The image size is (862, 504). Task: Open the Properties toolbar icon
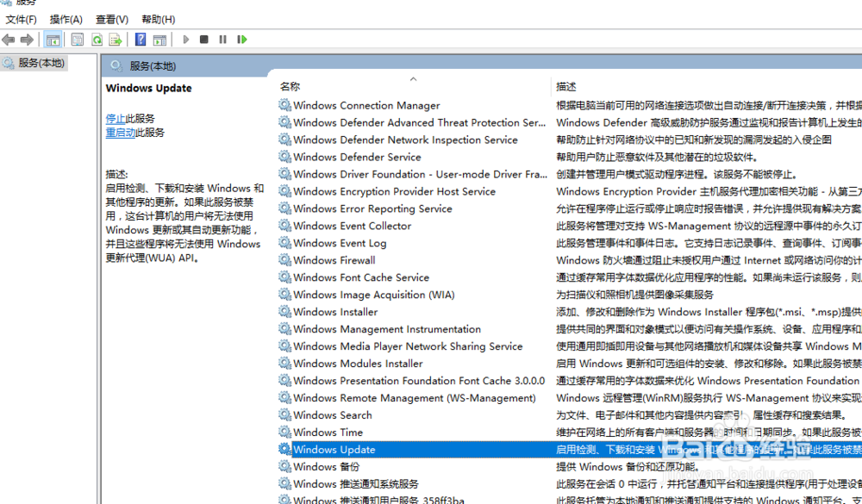coord(78,40)
